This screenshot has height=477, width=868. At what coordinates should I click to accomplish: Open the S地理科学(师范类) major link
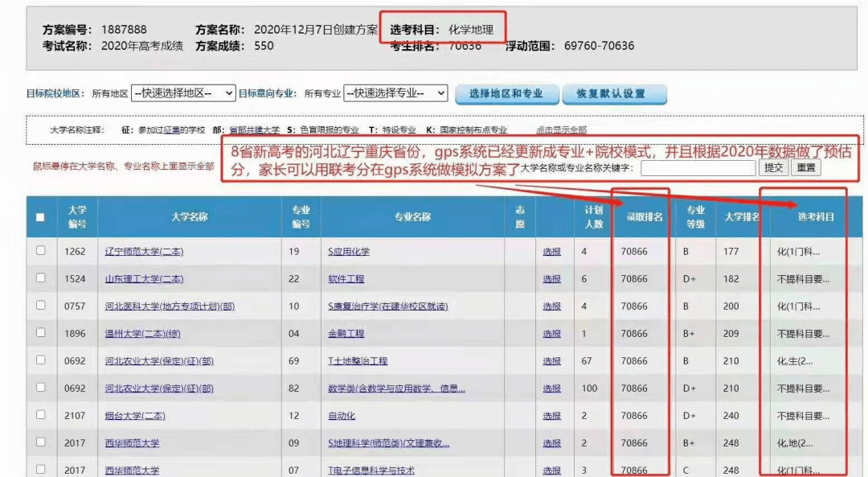(x=389, y=443)
